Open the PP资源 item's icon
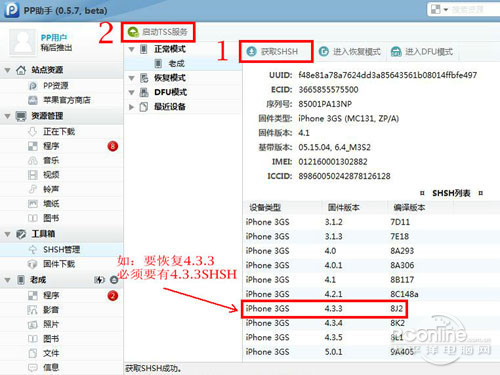 pos(33,86)
